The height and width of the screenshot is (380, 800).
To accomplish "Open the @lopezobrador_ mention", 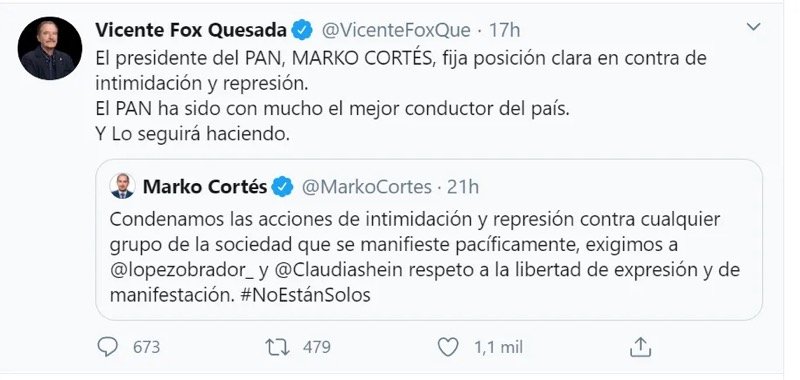I will click(182, 270).
